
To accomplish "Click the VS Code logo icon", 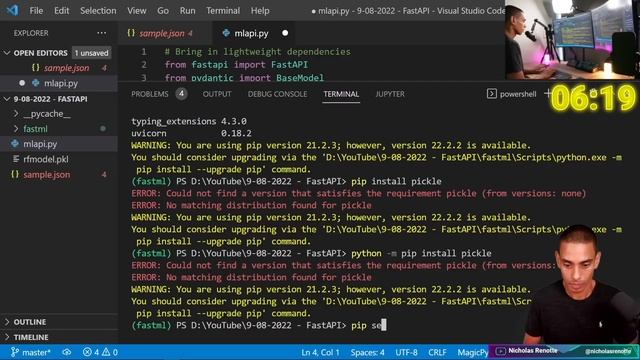I will click(x=12, y=10).
